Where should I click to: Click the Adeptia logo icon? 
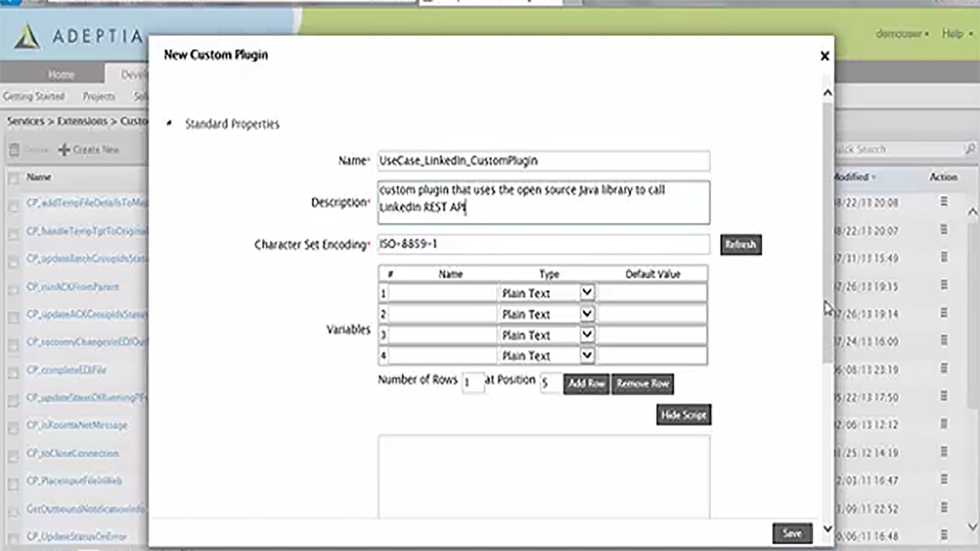(27, 37)
